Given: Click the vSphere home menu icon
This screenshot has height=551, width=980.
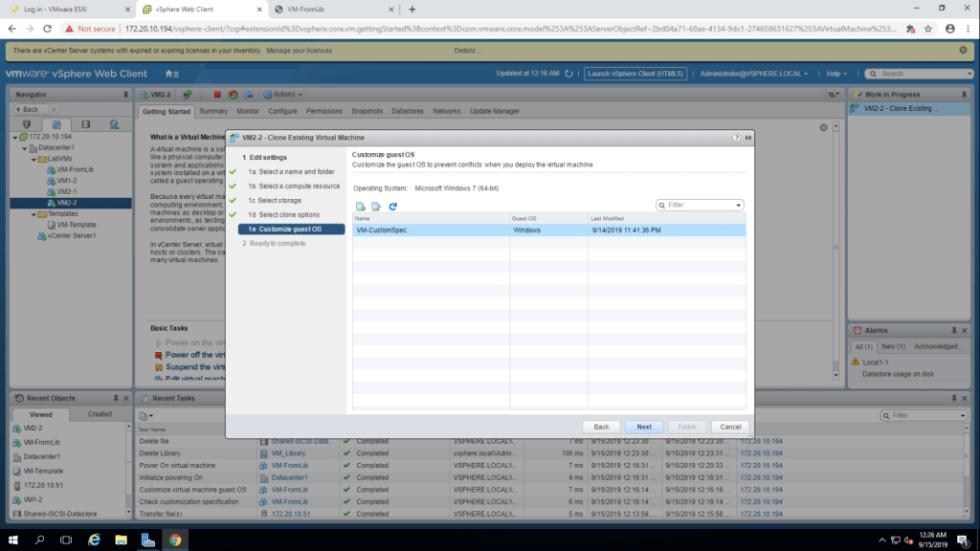Looking at the screenshot, I should tap(171, 74).
